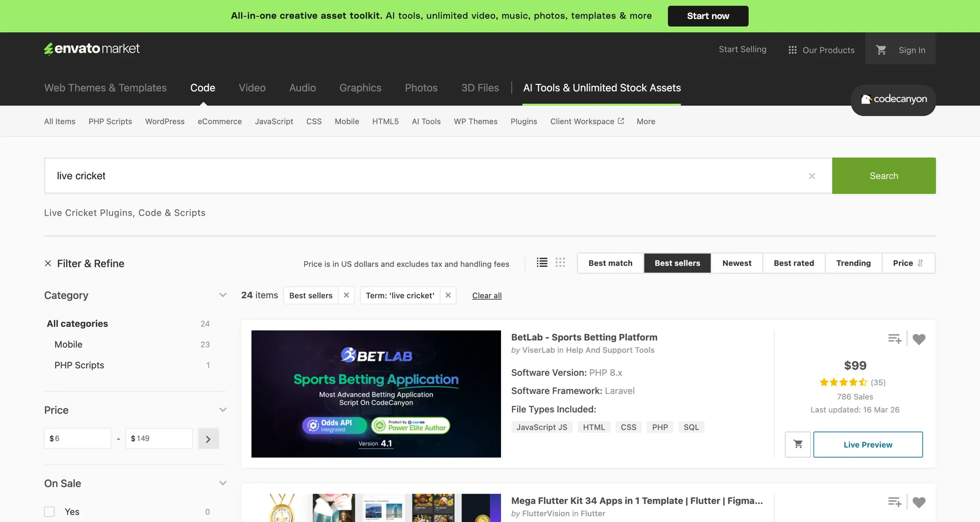
Task: Add BetLab to a collection
Action: tap(895, 339)
